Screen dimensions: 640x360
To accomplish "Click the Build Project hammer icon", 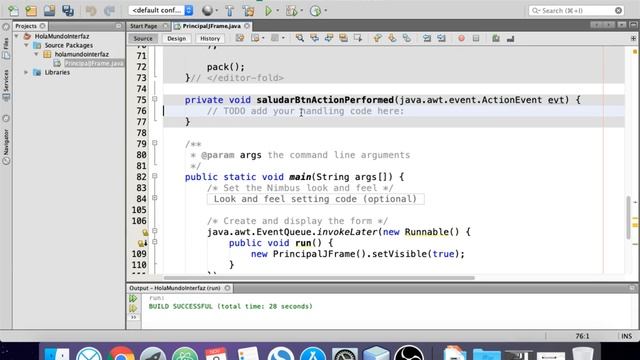I will pyautogui.click(x=230, y=11).
